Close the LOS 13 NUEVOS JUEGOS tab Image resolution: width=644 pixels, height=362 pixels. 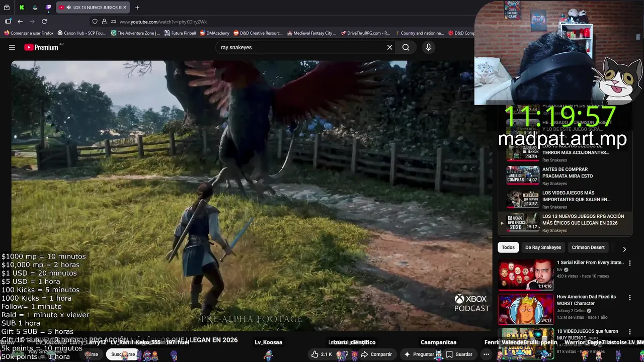click(x=125, y=8)
